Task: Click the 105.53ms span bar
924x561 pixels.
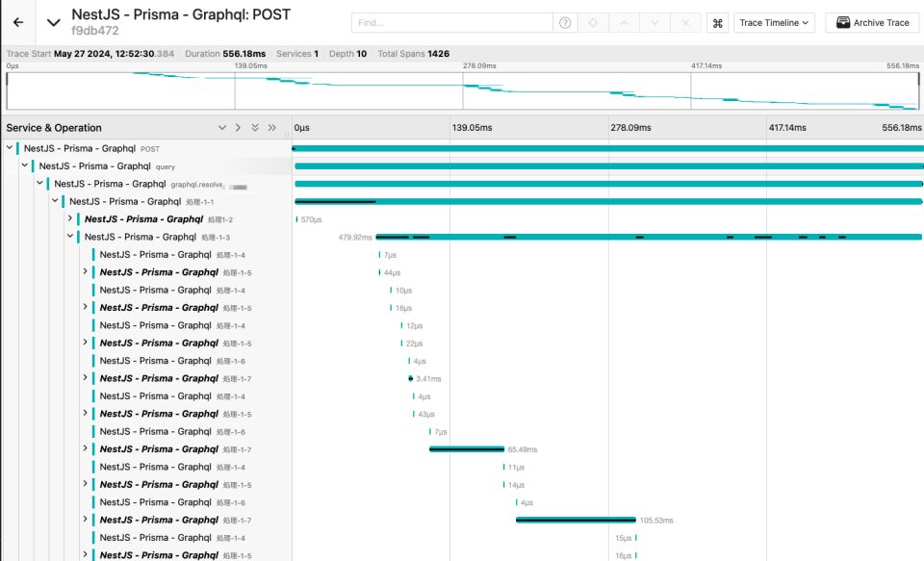Action: 576,520
